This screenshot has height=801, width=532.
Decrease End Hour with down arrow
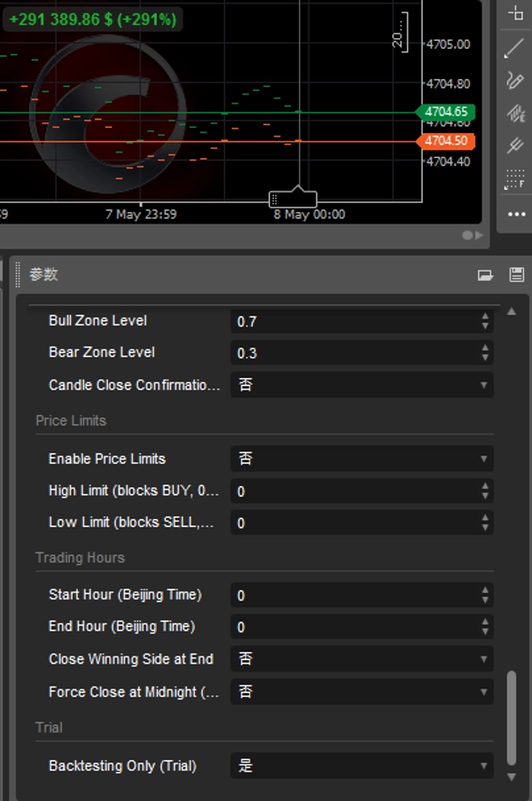point(485,632)
